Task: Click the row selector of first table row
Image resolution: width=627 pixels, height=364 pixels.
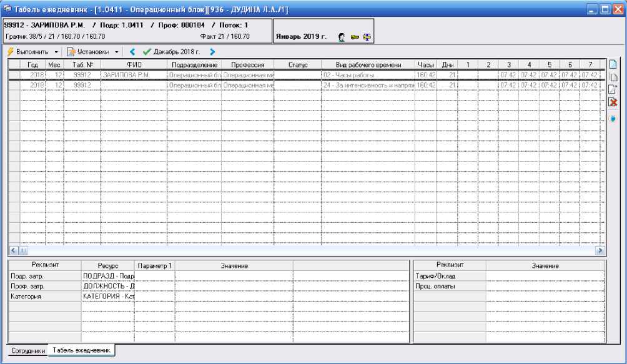Action: point(14,75)
